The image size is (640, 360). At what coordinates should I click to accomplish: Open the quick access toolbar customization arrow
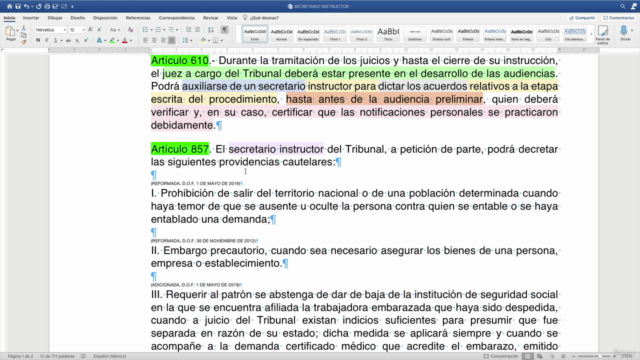72,7
